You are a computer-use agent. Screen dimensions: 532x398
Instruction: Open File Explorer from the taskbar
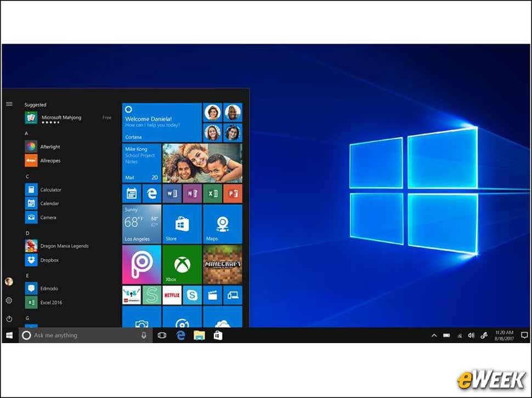tap(199, 335)
